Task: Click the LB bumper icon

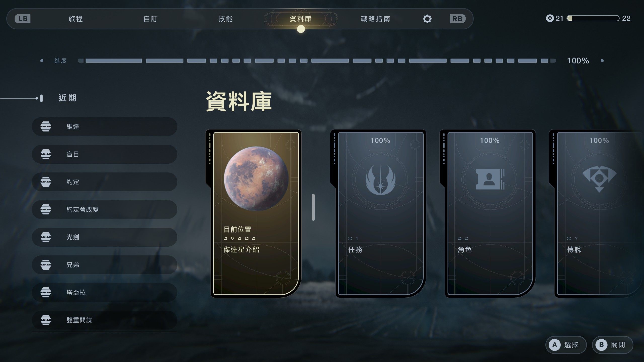Action: pyautogui.click(x=23, y=19)
